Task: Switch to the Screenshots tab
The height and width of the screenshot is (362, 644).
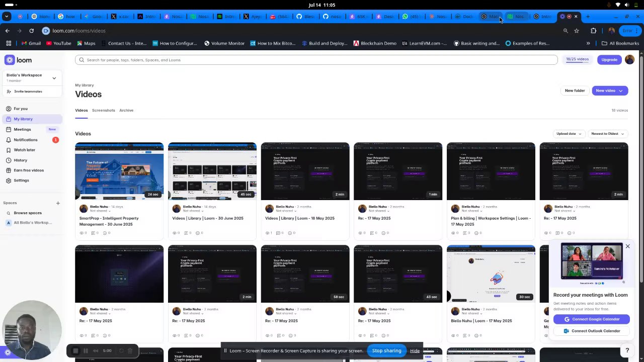Action: pyautogui.click(x=103, y=110)
